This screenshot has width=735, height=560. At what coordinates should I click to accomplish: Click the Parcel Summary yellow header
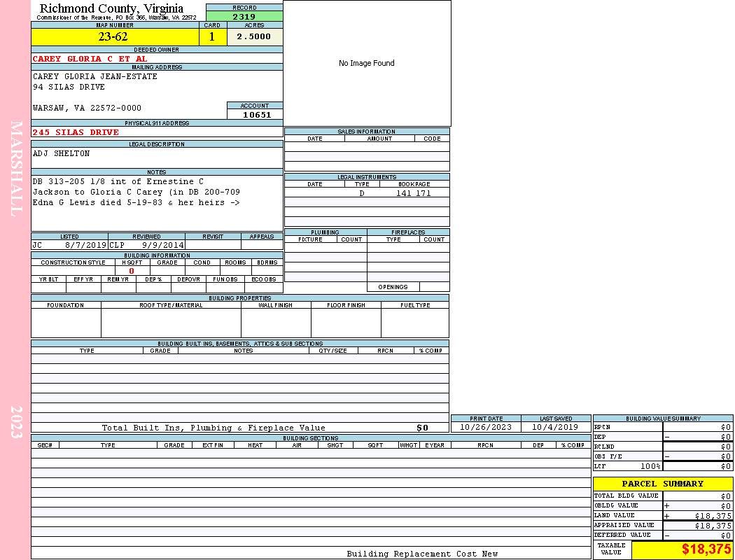(662, 484)
